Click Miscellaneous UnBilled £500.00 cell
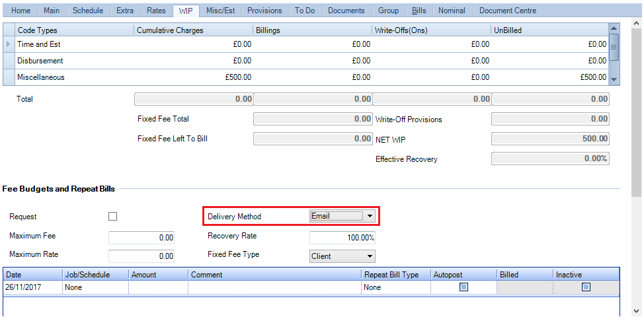The width and height of the screenshot is (644, 321). pyautogui.click(x=550, y=77)
